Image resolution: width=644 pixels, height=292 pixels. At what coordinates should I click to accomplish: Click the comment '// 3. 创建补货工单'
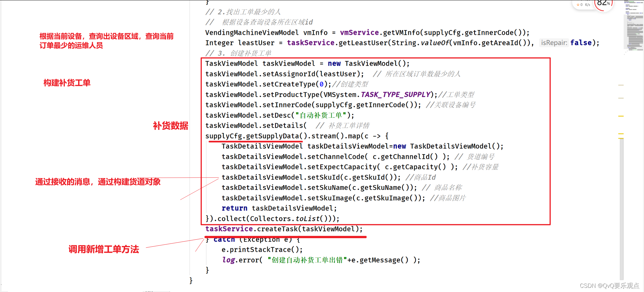(x=238, y=53)
